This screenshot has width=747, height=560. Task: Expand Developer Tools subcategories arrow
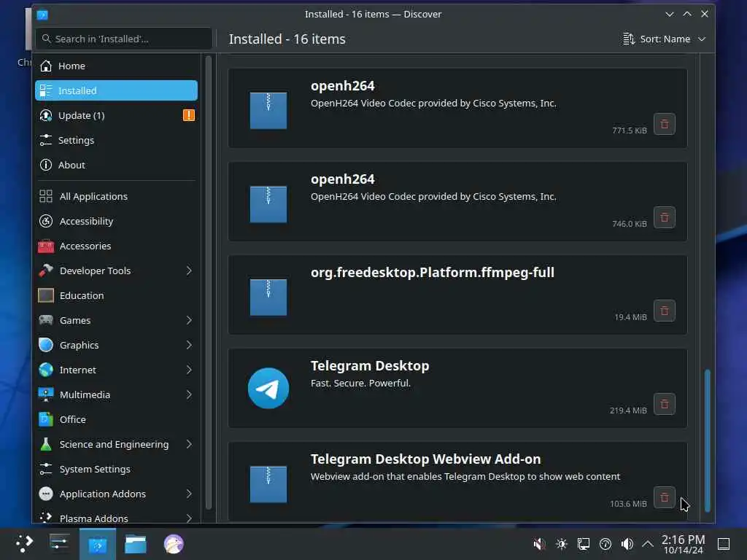click(x=189, y=271)
